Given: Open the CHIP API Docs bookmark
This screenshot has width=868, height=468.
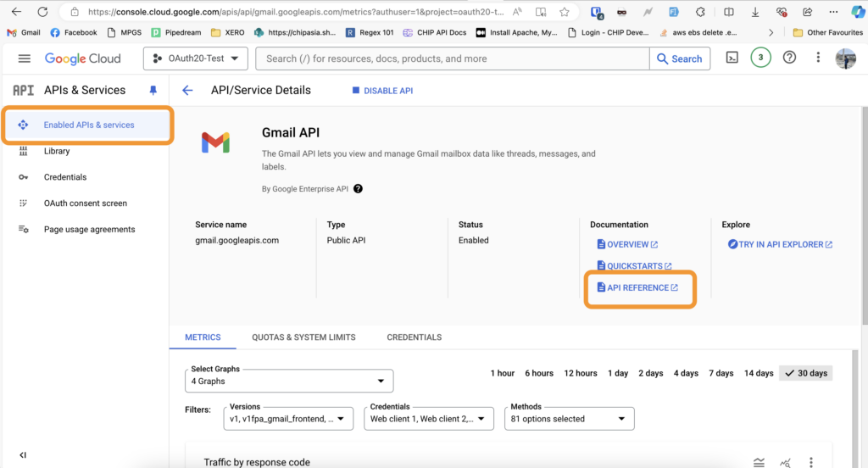Looking at the screenshot, I should [435, 33].
